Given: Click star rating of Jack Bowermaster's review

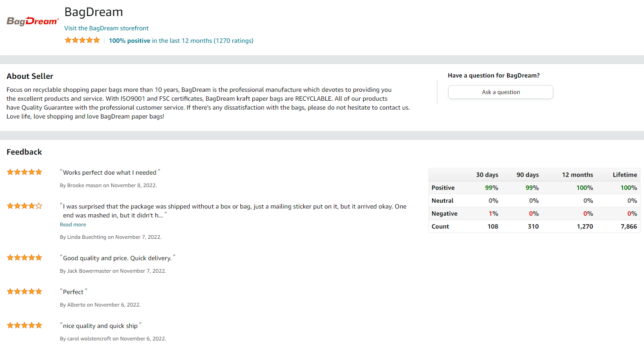Looking at the screenshot, I should (x=24, y=258).
